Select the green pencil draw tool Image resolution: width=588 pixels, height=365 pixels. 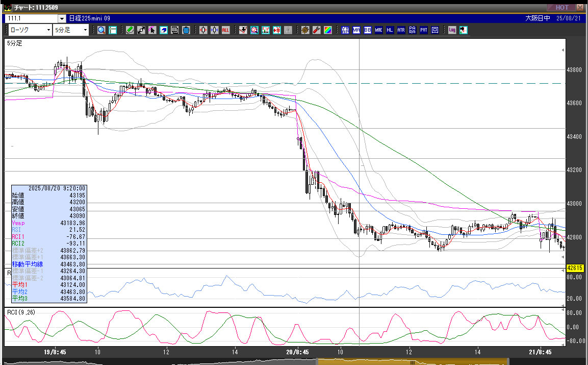point(130,30)
